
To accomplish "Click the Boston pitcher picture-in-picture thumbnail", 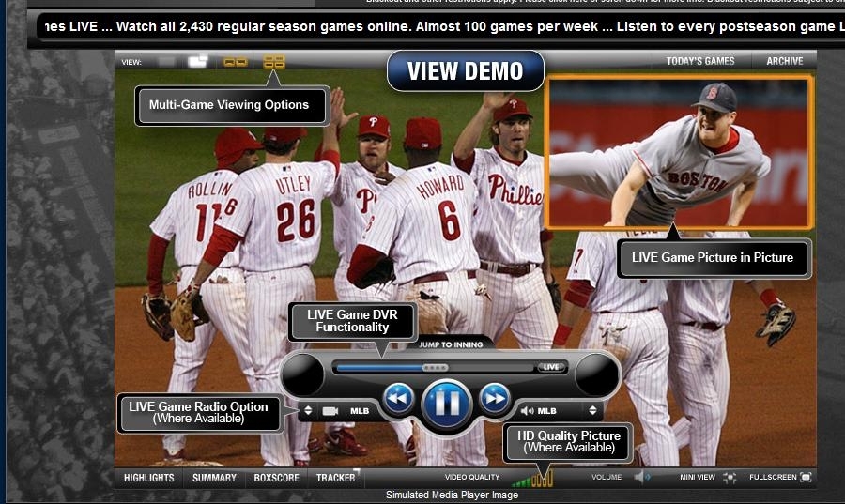I will tap(679, 152).
